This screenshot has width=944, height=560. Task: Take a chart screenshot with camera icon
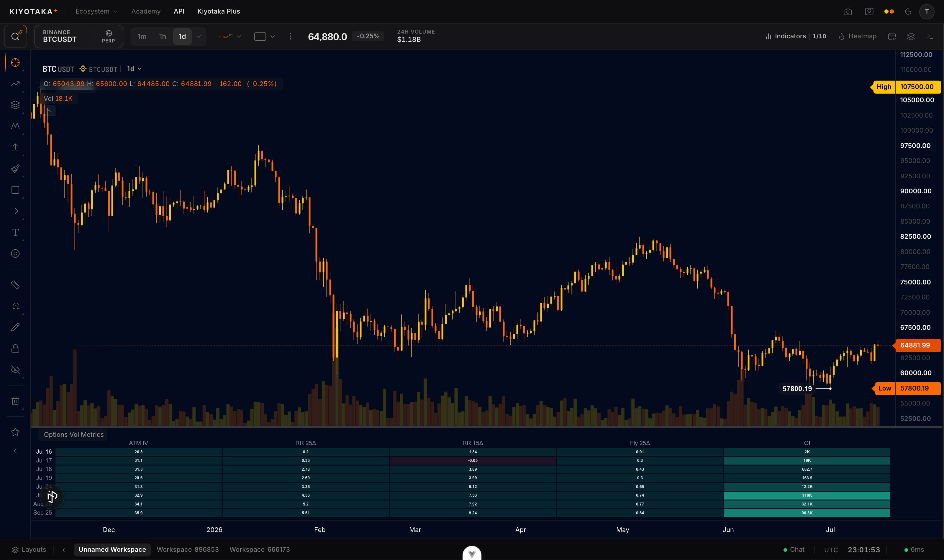coord(848,12)
